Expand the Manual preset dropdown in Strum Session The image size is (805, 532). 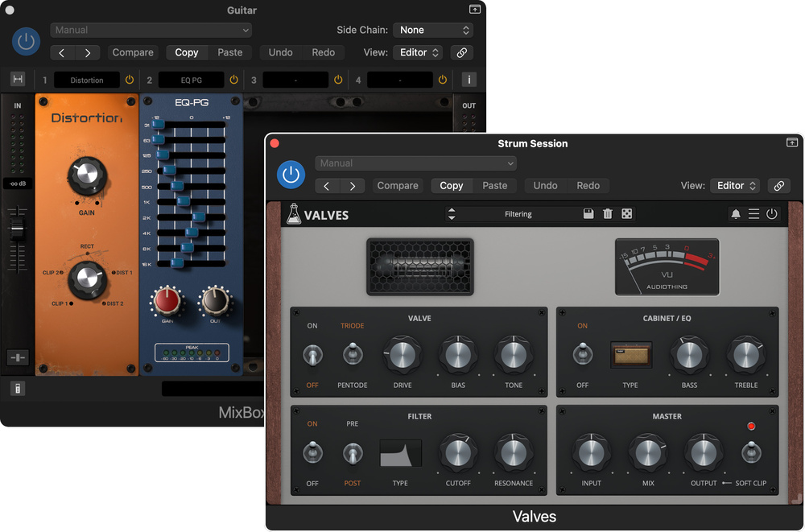(415, 163)
